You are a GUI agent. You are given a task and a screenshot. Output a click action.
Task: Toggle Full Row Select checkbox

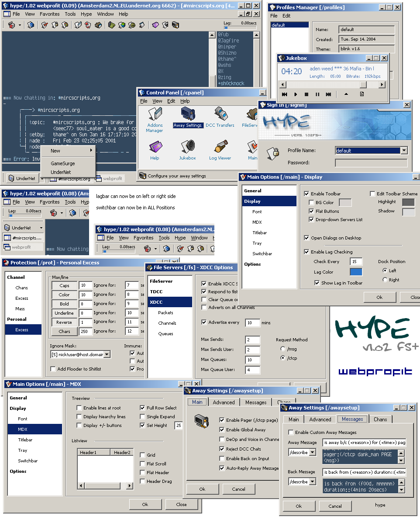142,408
